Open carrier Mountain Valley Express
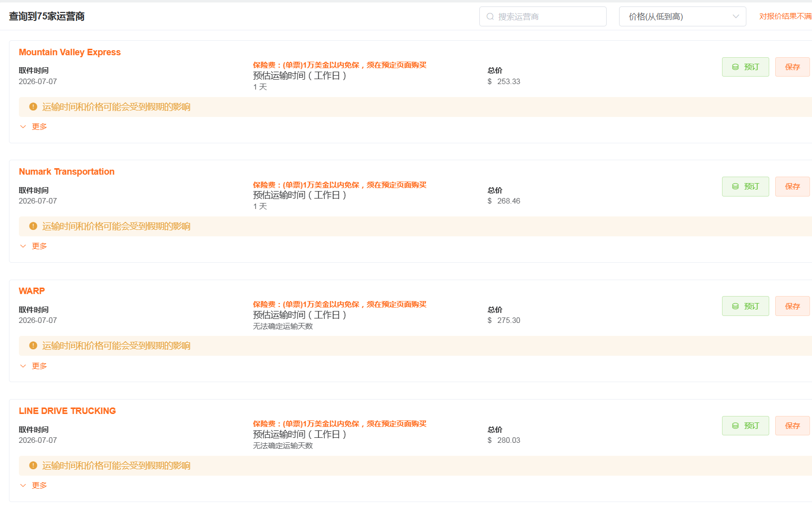This screenshot has height=512, width=812. coord(70,52)
